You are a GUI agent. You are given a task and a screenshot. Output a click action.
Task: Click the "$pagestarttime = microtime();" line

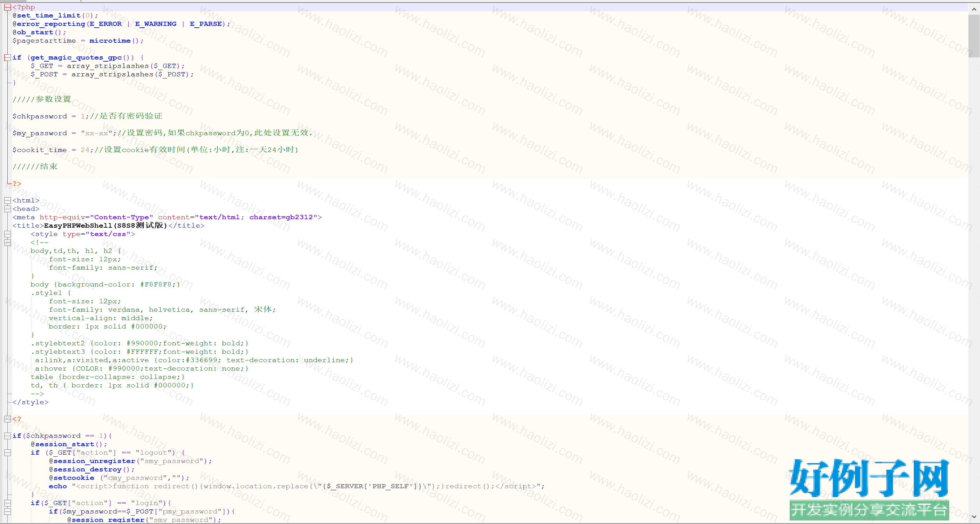pyautogui.click(x=78, y=41)
